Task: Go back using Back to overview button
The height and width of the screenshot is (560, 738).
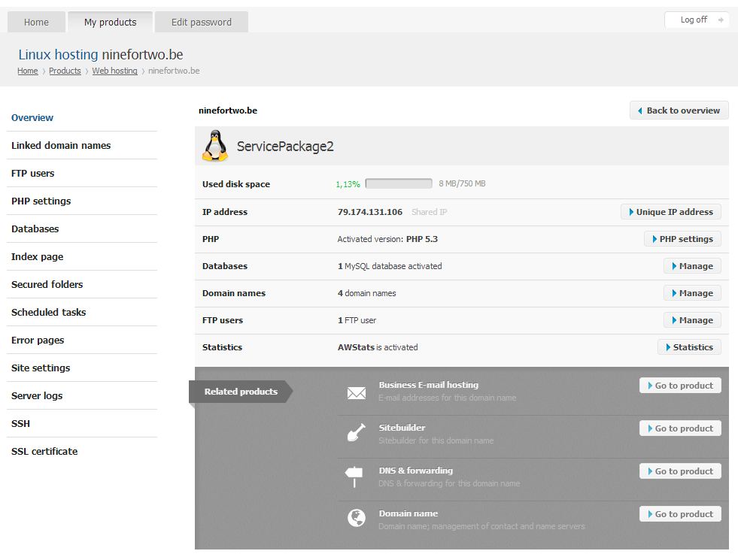Action: pos(679,110)
